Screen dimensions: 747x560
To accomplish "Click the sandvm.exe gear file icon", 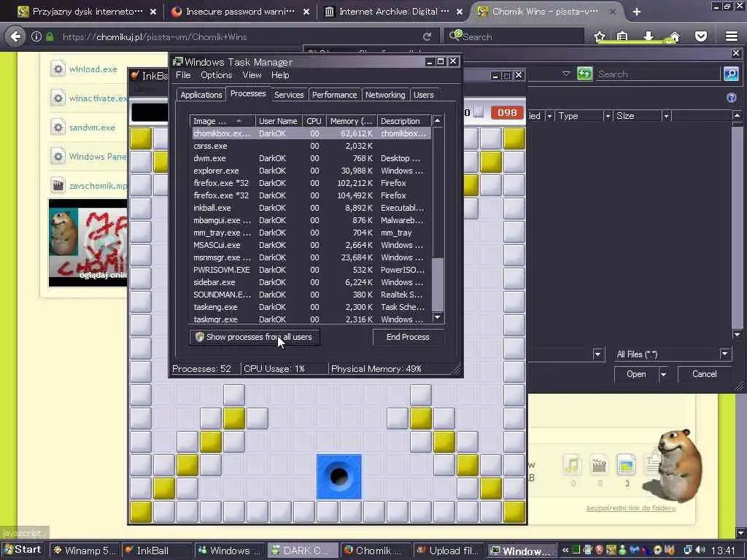I will (58, 128).
